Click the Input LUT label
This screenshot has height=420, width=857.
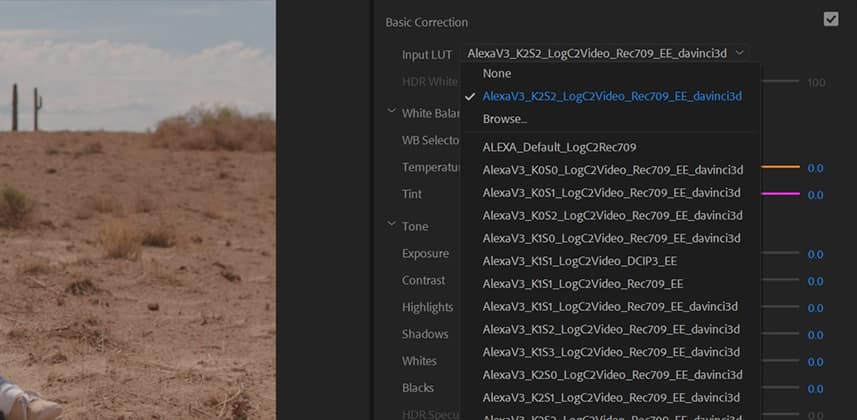click(x=427, y=55)
